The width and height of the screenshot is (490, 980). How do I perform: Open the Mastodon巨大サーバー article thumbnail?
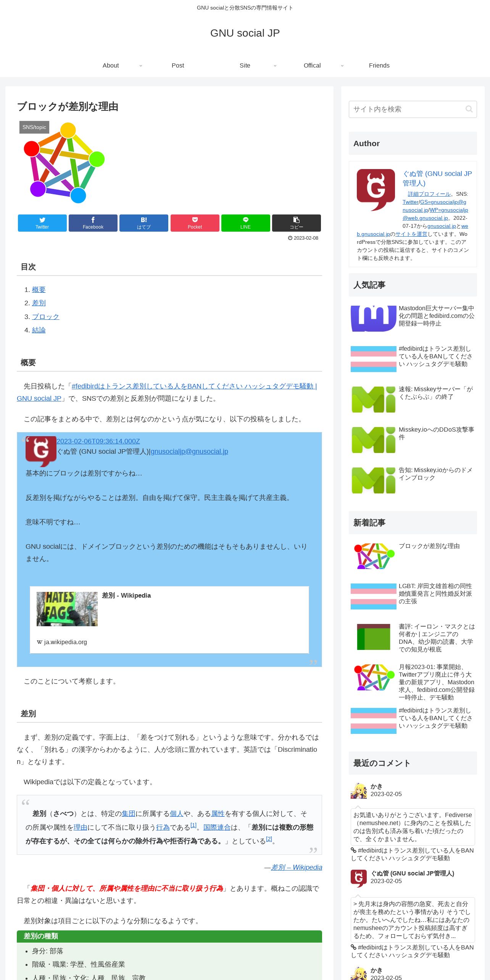tap(374, 318)
